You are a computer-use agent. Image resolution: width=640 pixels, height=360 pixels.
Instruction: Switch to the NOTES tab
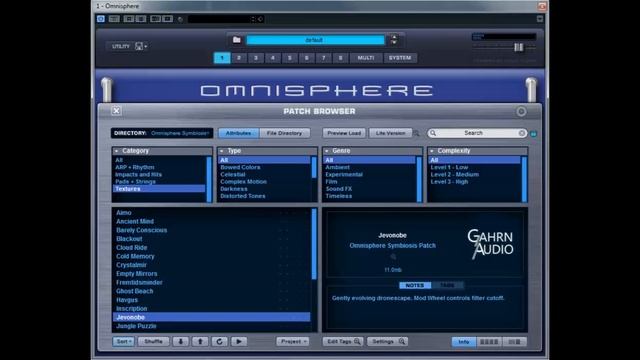(415, 285)
